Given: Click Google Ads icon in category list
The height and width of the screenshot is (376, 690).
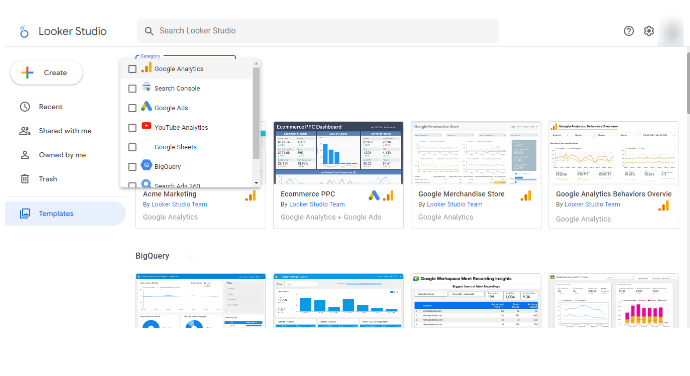Looking at the screenshot, I should (147, 107).
